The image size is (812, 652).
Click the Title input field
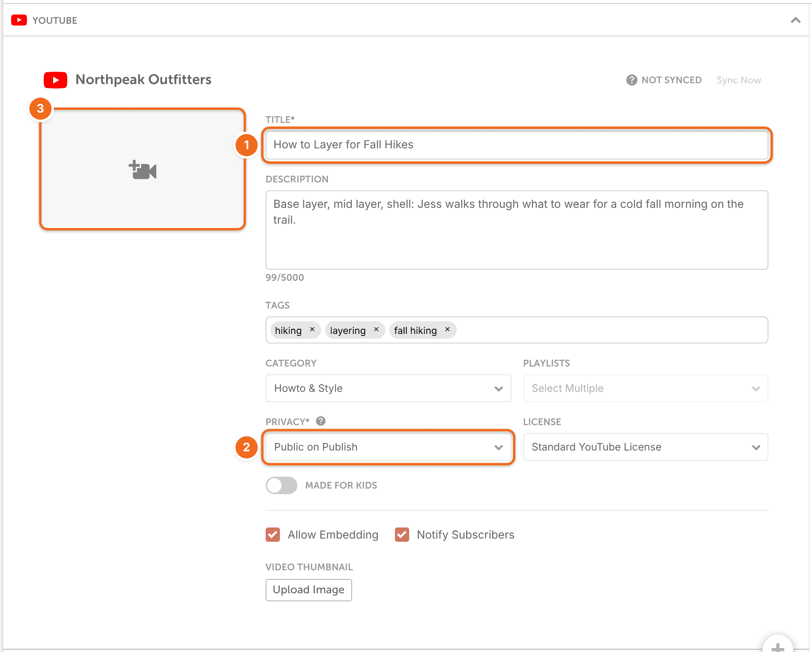[517, 145]
